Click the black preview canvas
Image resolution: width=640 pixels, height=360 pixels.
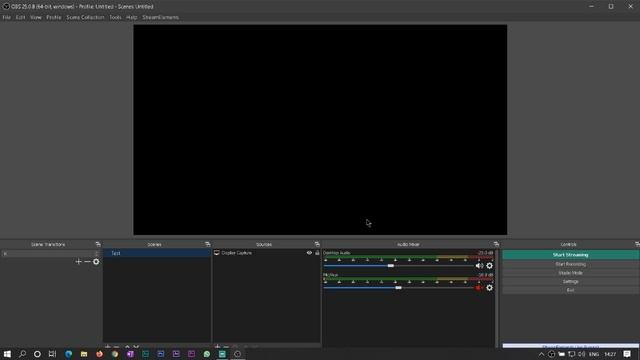click(x=320, y=130)
